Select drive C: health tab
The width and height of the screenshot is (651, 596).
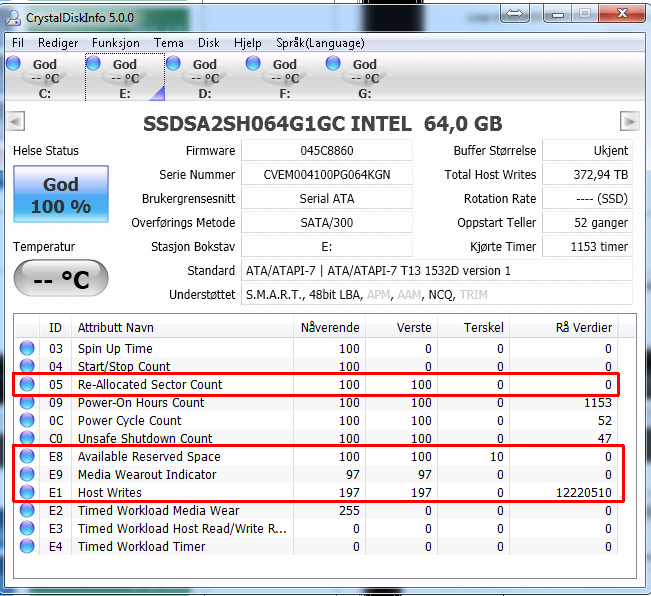[x=44, y=78]
